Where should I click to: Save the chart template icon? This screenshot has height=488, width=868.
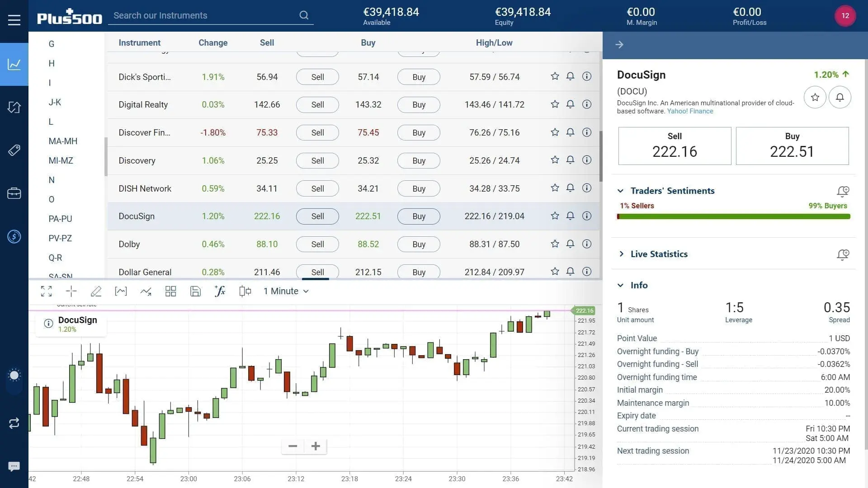pos(195,291)
